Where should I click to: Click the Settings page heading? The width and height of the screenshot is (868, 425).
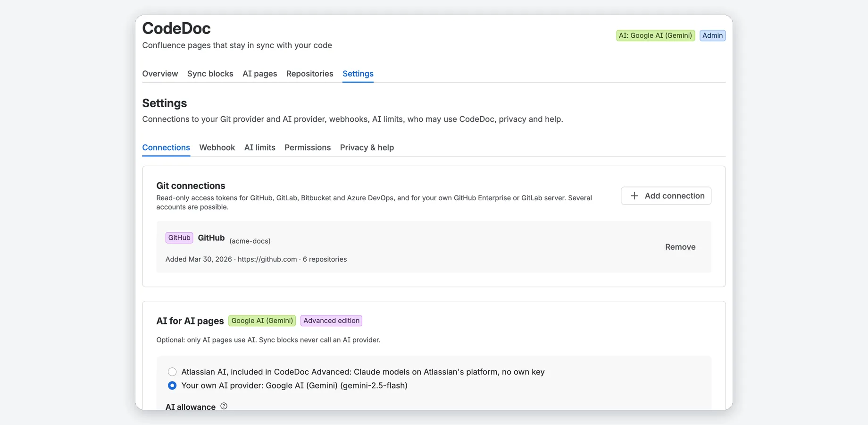165,103
